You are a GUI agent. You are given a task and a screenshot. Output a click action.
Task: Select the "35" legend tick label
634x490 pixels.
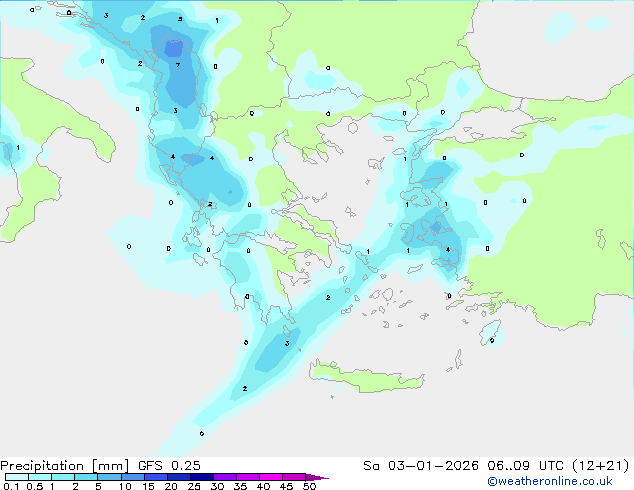(x=240, y=486)
